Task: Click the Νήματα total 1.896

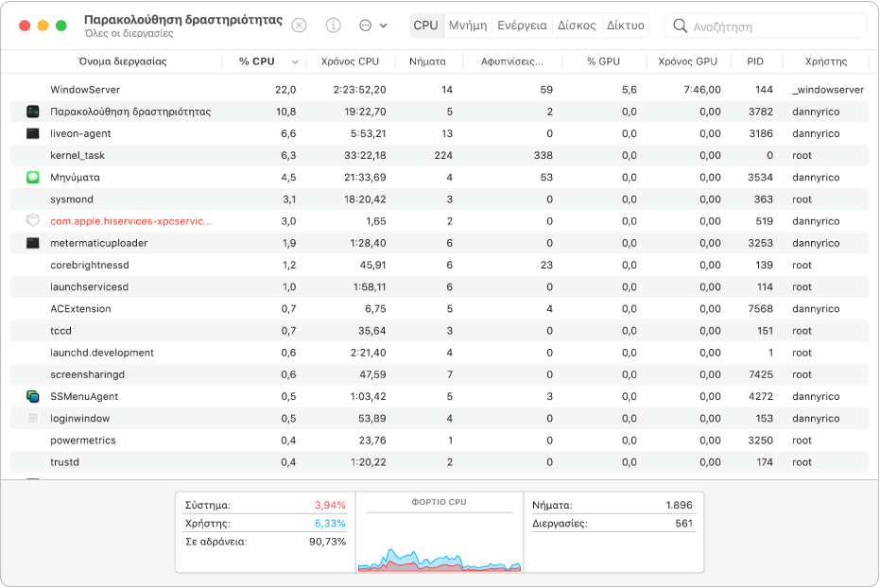Action: click(x=679, y=506)
